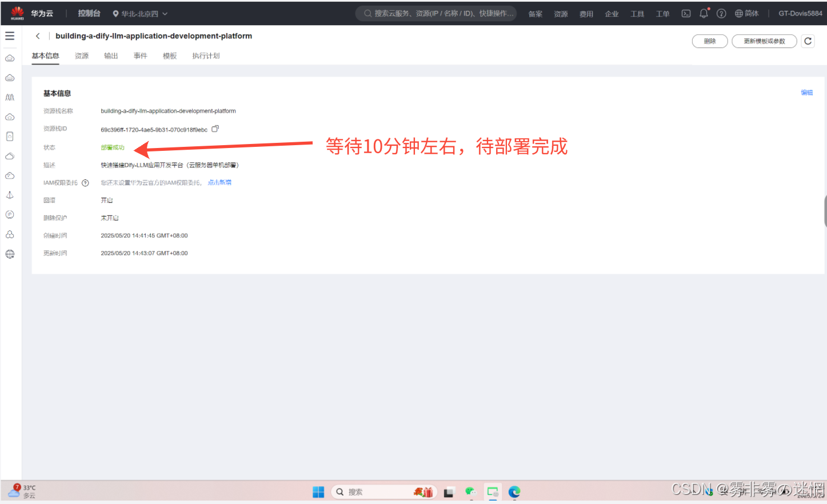Open the GT-Dovis5884 account menu
This screenshot has height=504, width=827.
pos(800,14)
